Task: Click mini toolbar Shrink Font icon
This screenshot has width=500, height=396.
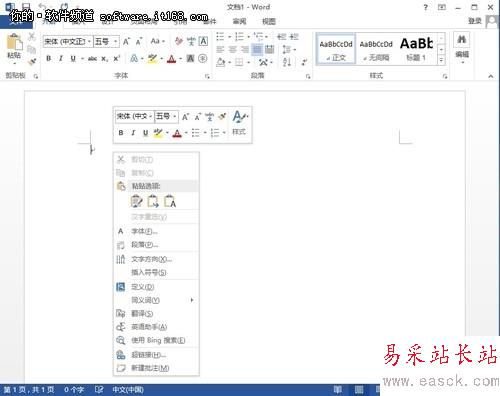Action: pos(197,117)
